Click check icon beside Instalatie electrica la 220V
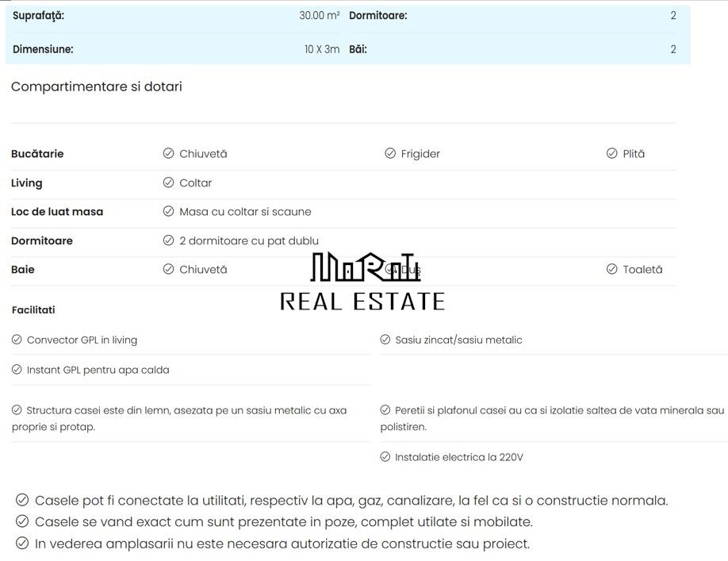The width and height of the screenshot is (728, 561). [385, 457]
